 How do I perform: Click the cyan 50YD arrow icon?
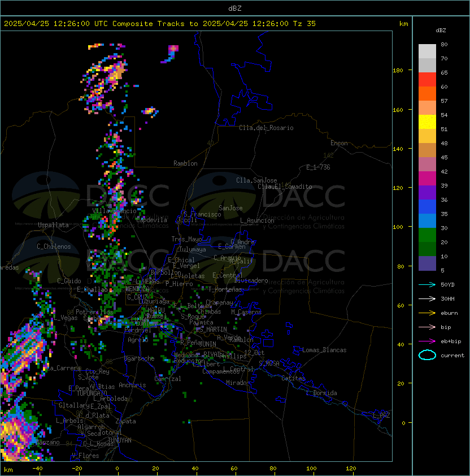pyautogui.click(x=427, y=285)
